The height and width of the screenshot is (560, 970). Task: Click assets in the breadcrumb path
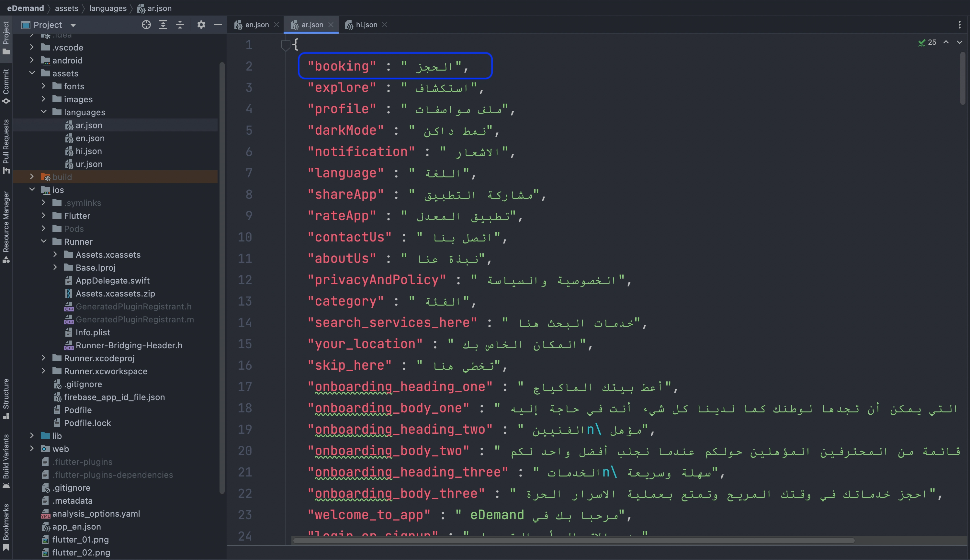67,8
